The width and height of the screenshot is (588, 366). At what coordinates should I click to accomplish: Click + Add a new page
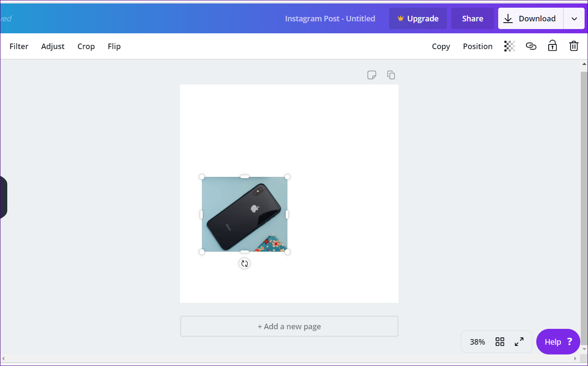tap(289, 326)
